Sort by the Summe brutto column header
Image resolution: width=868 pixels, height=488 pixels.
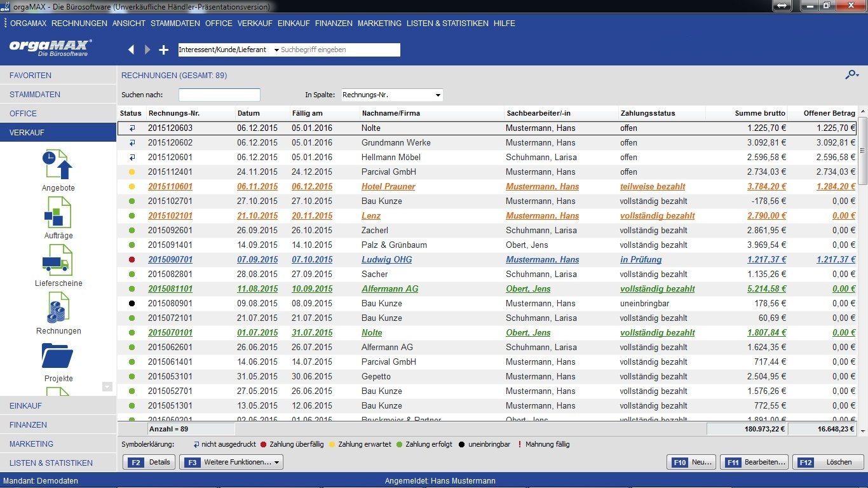pos(747,113)
